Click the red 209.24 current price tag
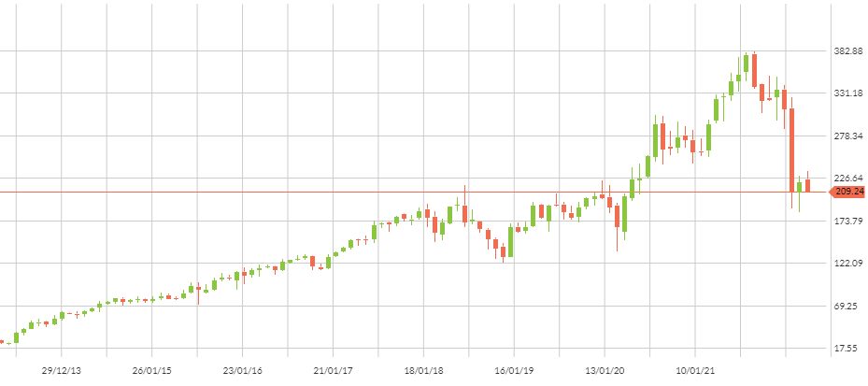The image size is (868, 386). pos(847,192)
